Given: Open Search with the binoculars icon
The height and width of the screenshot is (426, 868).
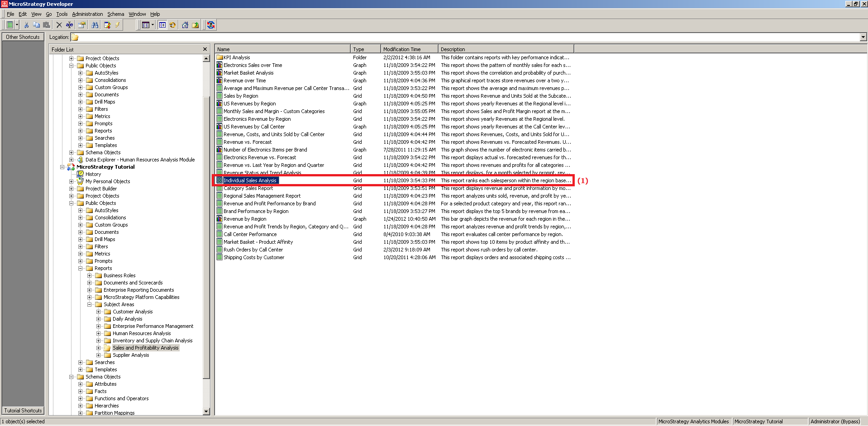Looking at the screenshot, I should point(95,25).
